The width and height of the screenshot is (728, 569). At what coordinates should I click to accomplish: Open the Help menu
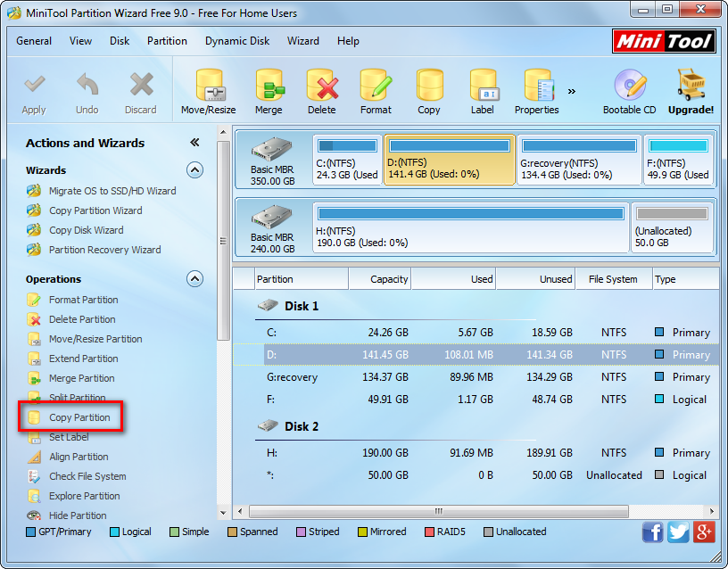click(348, 41)
